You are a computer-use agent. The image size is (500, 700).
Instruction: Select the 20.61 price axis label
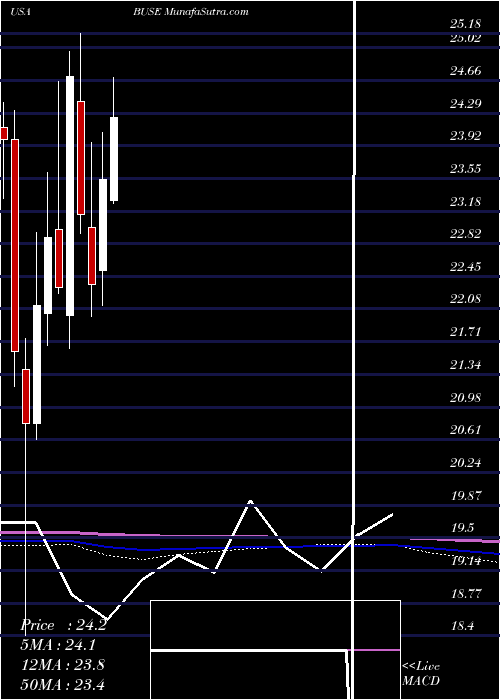(465, 430)
